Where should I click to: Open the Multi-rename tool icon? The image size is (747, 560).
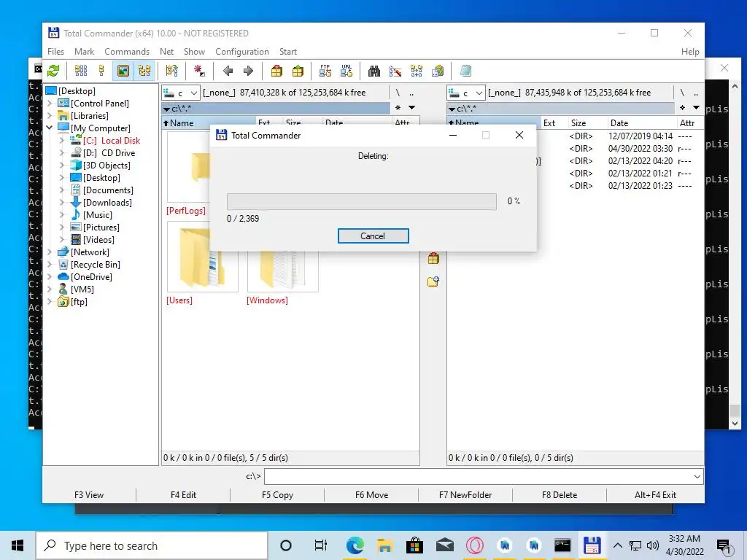coord(395,71)
